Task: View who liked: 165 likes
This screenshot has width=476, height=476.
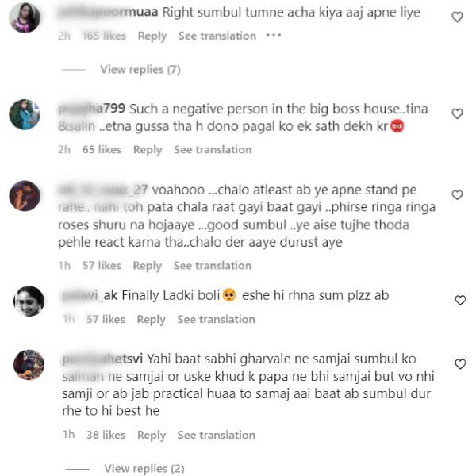Action: pyautogui.click(x=104, y=36)
